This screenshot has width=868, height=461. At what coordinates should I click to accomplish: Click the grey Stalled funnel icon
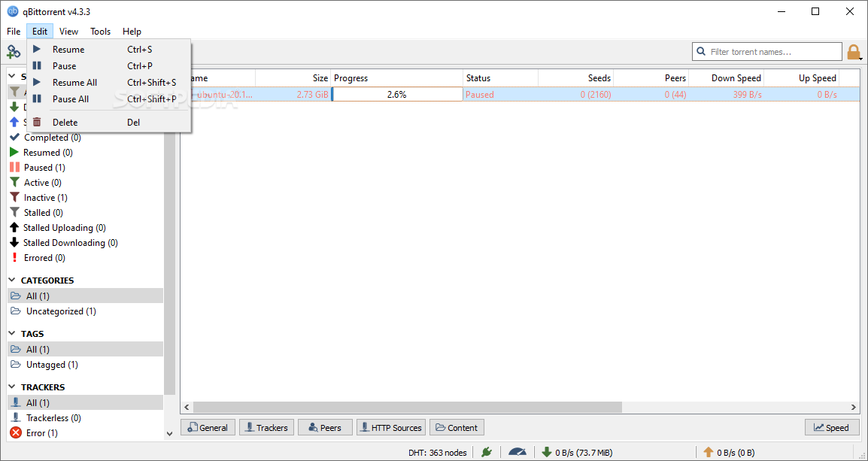[15, 212]
